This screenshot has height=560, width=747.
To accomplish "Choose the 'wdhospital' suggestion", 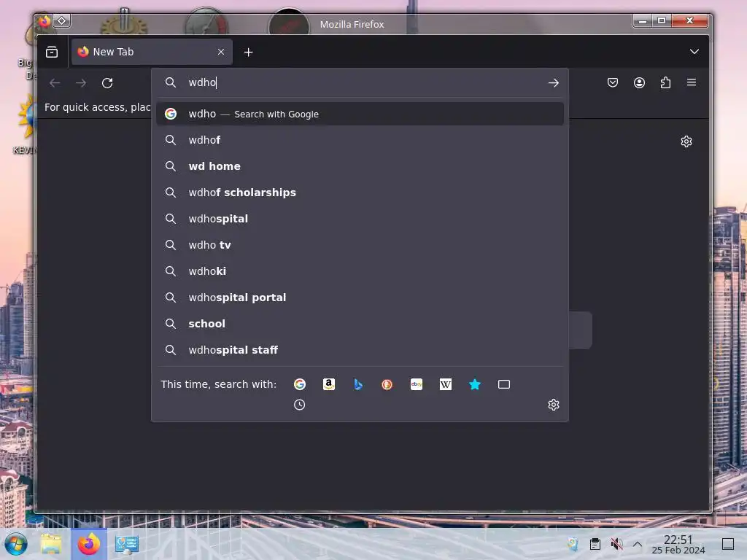I will coord(360,219).
